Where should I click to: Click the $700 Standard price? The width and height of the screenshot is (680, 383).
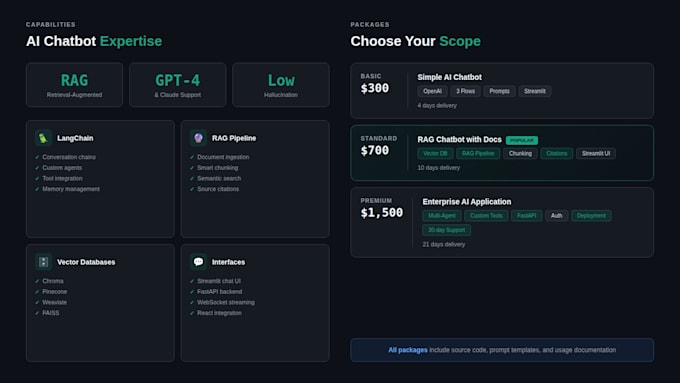pyautogui.click(x=375, y=151)
